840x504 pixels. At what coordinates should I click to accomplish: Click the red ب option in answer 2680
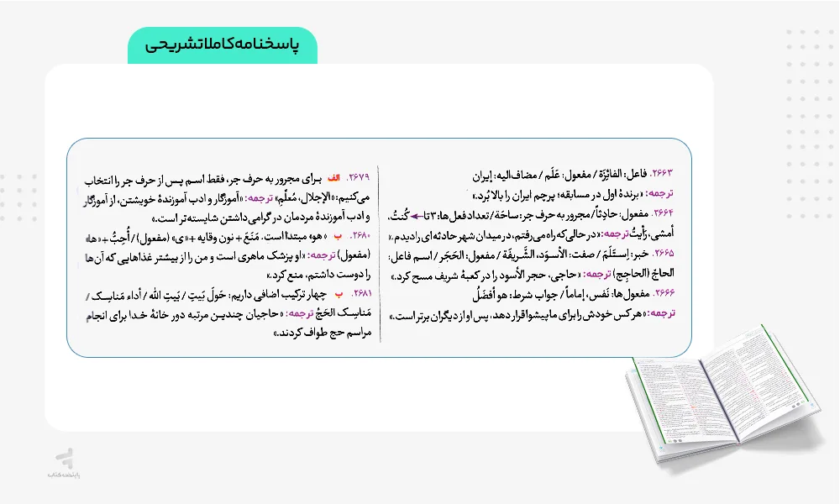point(337,237)
